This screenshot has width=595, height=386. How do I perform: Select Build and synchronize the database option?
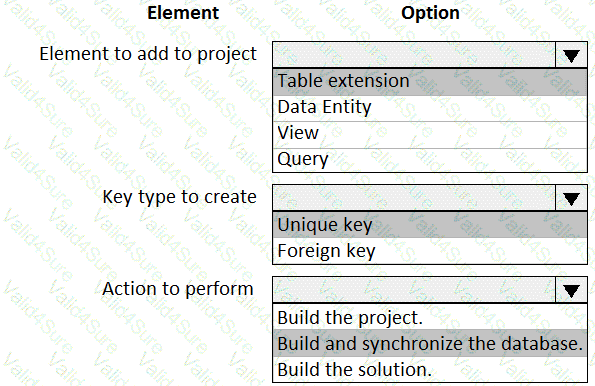point(430,343)
